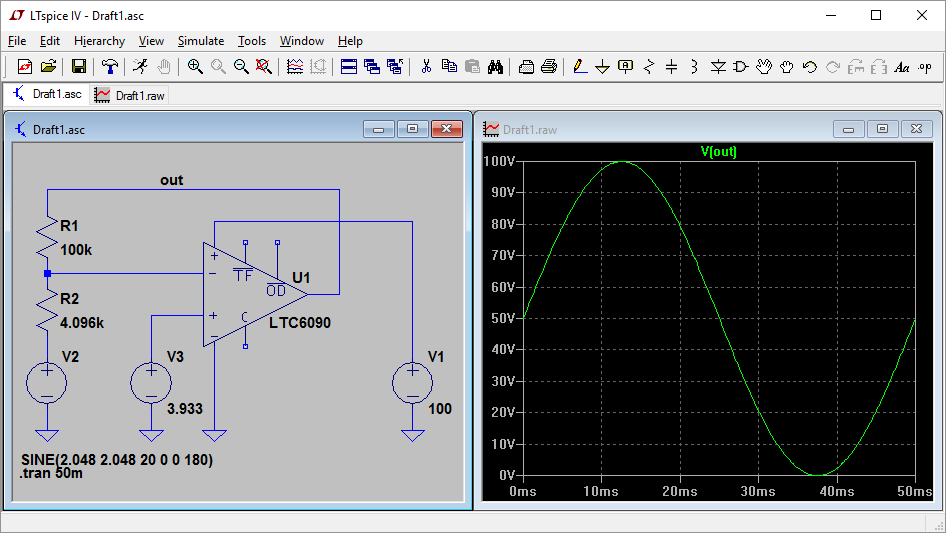Close the Draft1.asc child window
946x533 pixels.
coord(446,129)
